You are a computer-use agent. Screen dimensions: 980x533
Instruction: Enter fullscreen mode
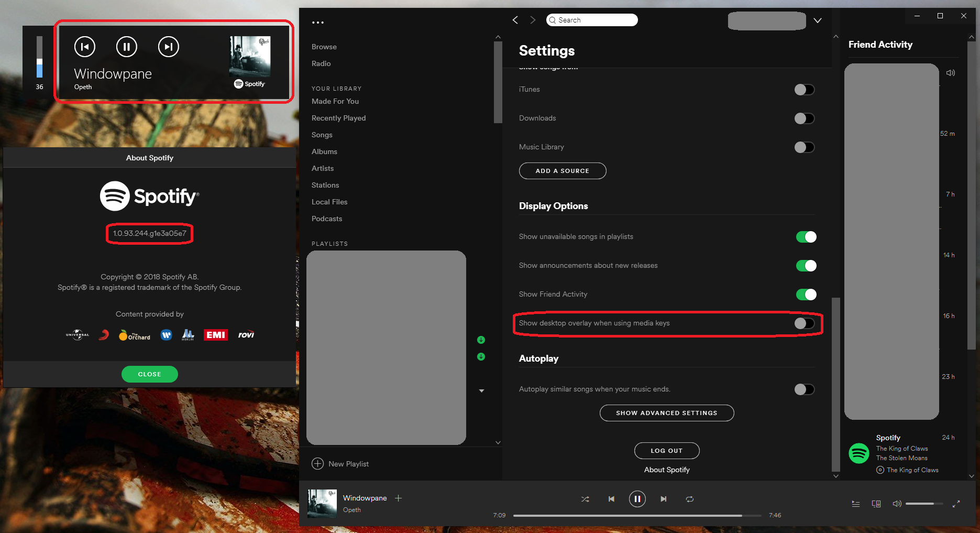click(956, 504)
